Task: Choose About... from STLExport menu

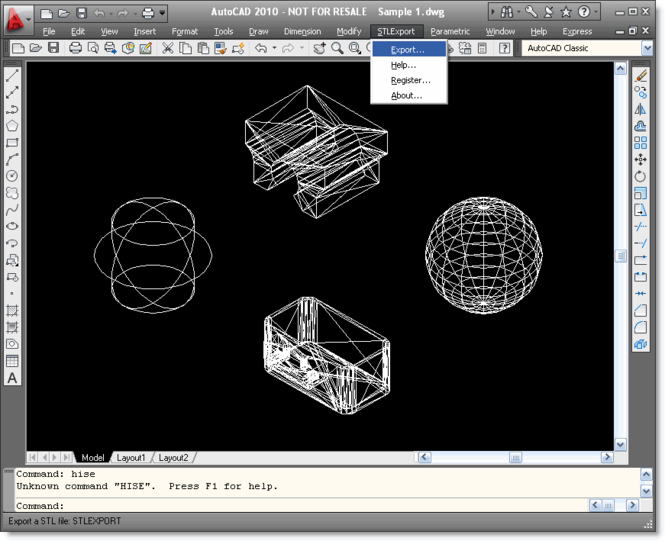Action: coord(409,95)
